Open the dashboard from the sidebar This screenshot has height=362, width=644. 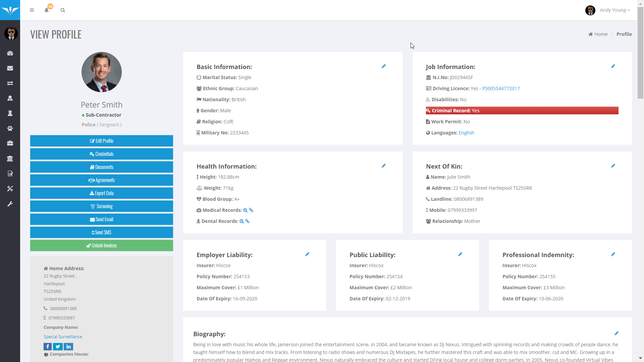coord(10,53)
